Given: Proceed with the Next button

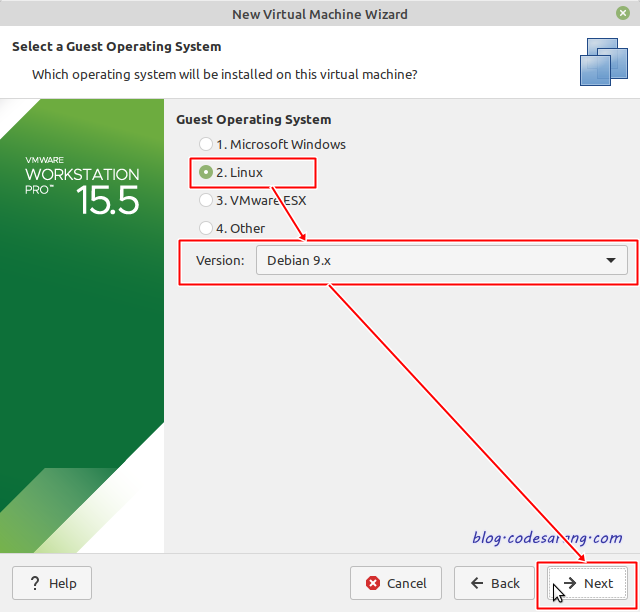Looking at the screenshot, I should (x=587, y=583).
